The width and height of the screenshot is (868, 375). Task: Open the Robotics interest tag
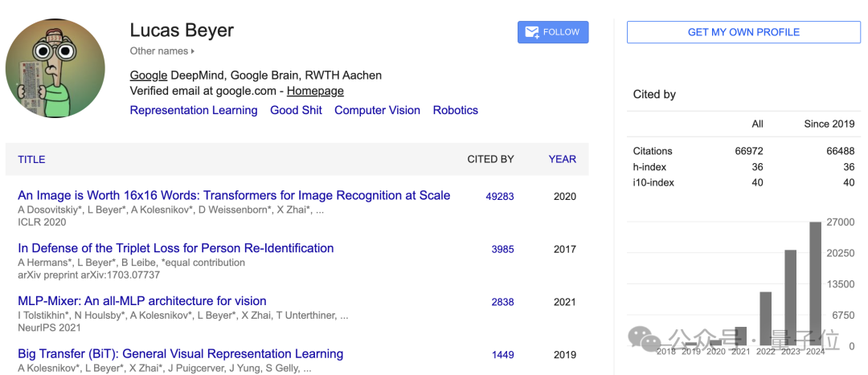[456, 110]
